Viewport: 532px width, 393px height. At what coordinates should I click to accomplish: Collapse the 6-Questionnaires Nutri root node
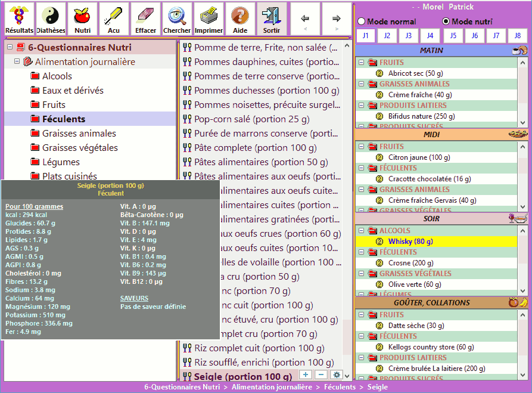pyautogui.click(x=10, y=47)
